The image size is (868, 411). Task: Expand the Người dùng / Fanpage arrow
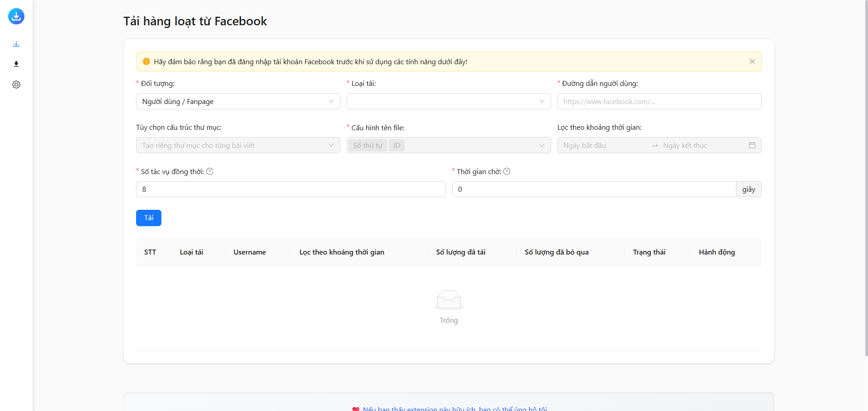[x=331, y=101]
